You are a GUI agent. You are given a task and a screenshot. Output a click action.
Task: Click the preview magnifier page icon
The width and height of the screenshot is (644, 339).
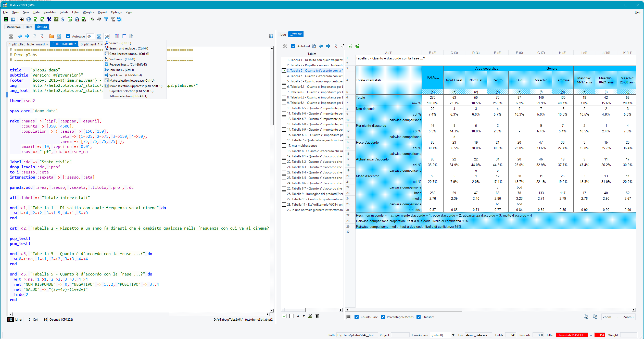[x=314, y=46]
